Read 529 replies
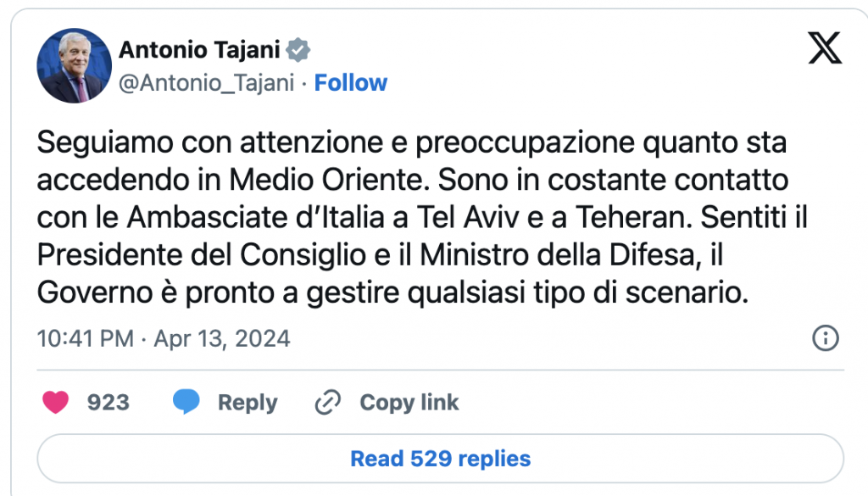Screen dimensions: 868x496 (440, 459)
